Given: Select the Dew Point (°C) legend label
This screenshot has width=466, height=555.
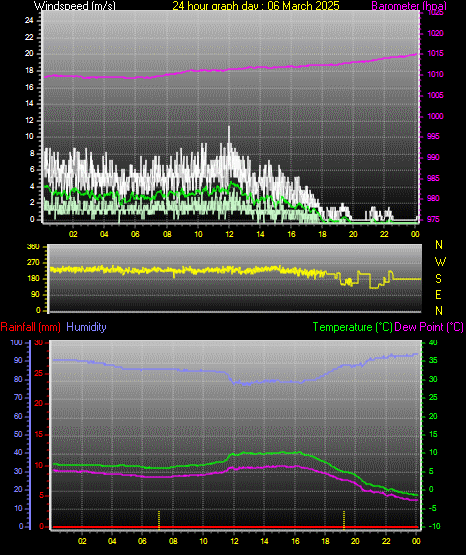Looking at the screenshot, I should [429, 327].
